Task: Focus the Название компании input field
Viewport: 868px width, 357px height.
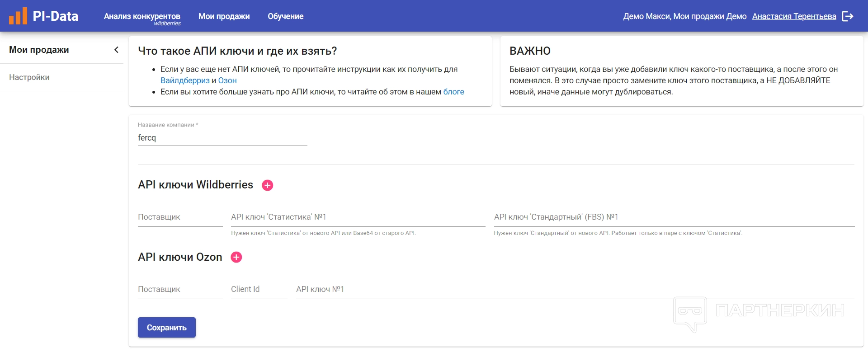Action: click(222, 138)
